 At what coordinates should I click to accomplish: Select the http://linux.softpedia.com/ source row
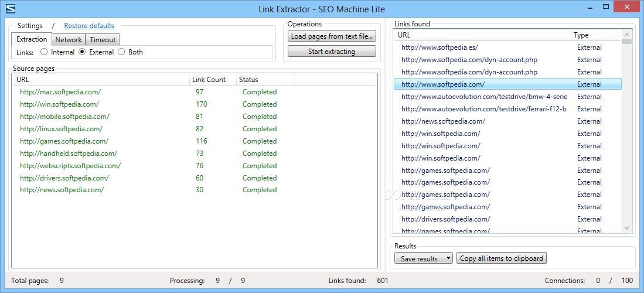pos(194,129)
